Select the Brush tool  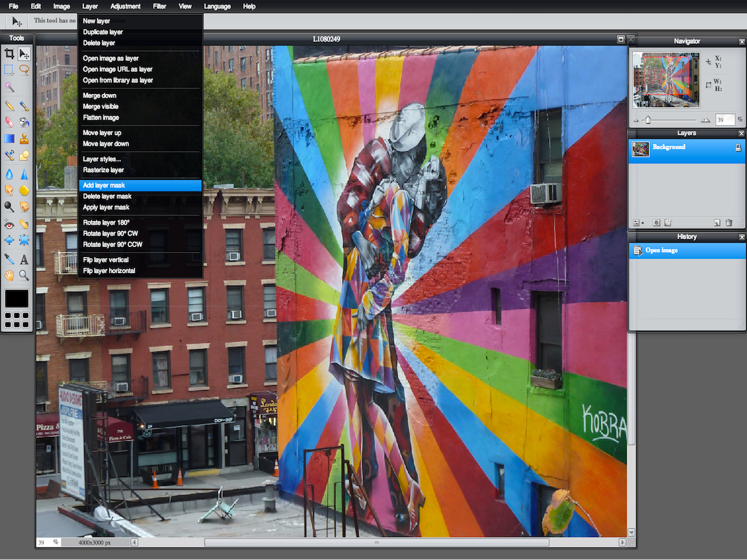pyautogui.click(x=24, y=106)
